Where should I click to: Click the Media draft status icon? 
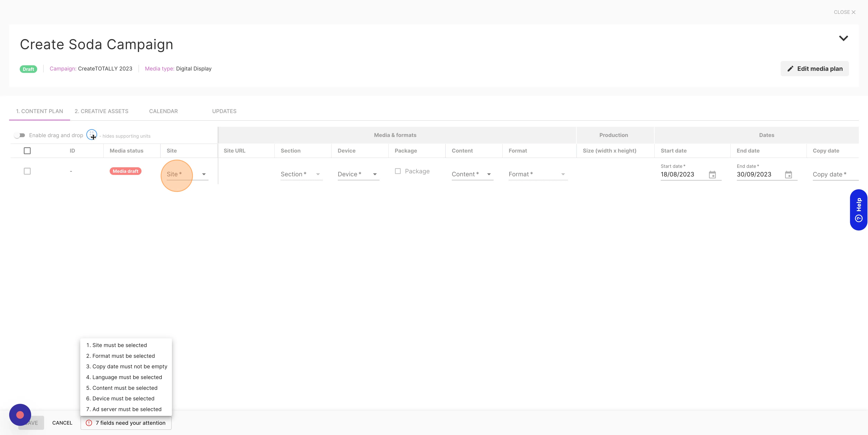[125, 171]
